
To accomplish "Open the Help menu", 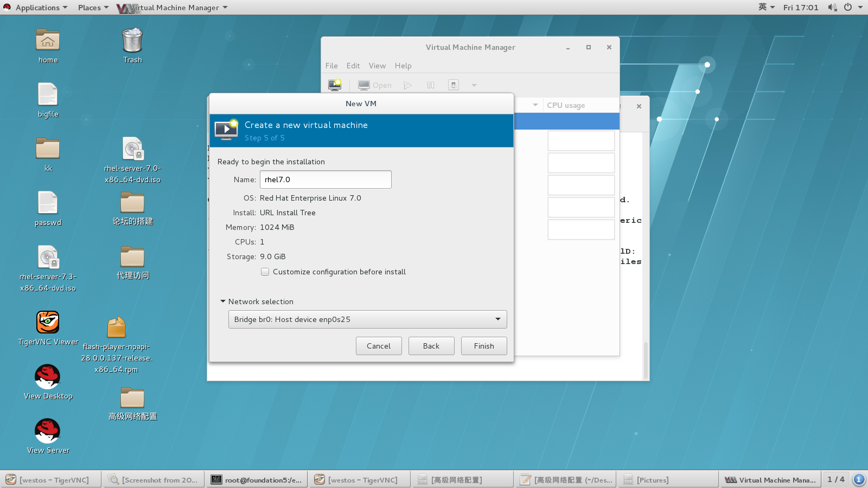I will point(403,66).
